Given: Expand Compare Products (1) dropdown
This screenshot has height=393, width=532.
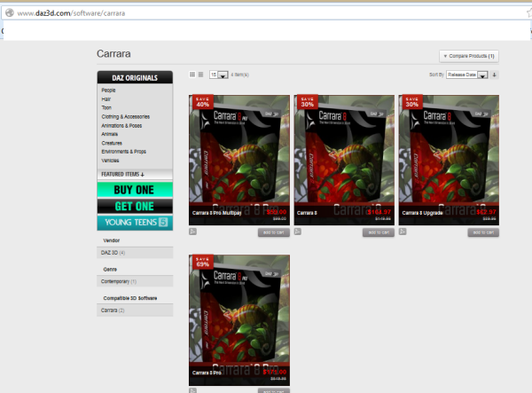Looking at the screenshot, I should [469, 56].
